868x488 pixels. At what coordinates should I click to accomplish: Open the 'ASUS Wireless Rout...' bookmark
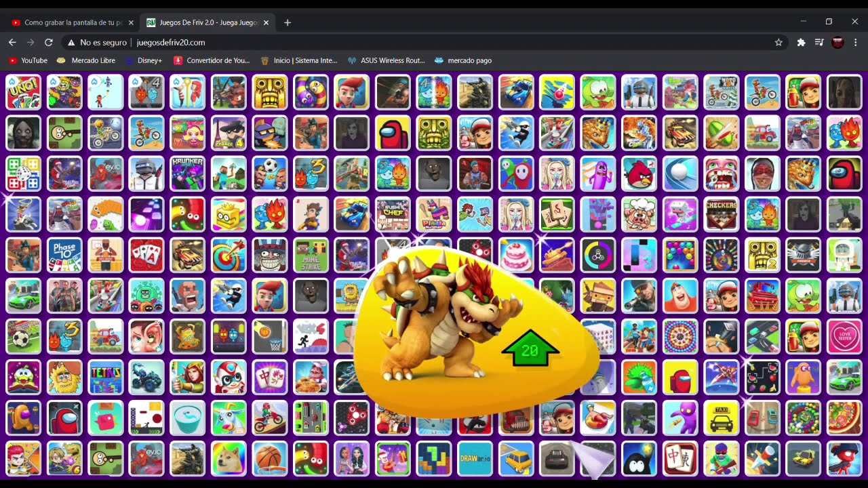click(386, 60)
